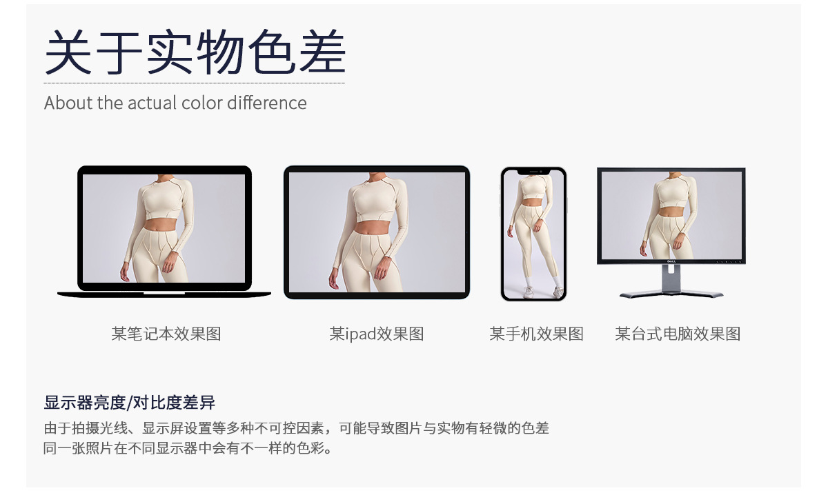Click the smartphone device mockup image
Viewport: 828px width, 504px height.
(x=533, y=234)
